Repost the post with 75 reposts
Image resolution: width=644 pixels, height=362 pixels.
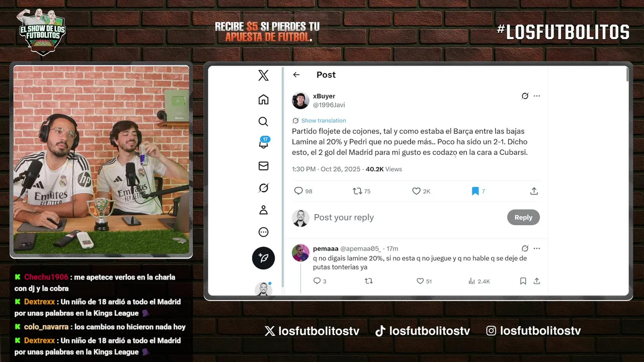coord(362,191)
